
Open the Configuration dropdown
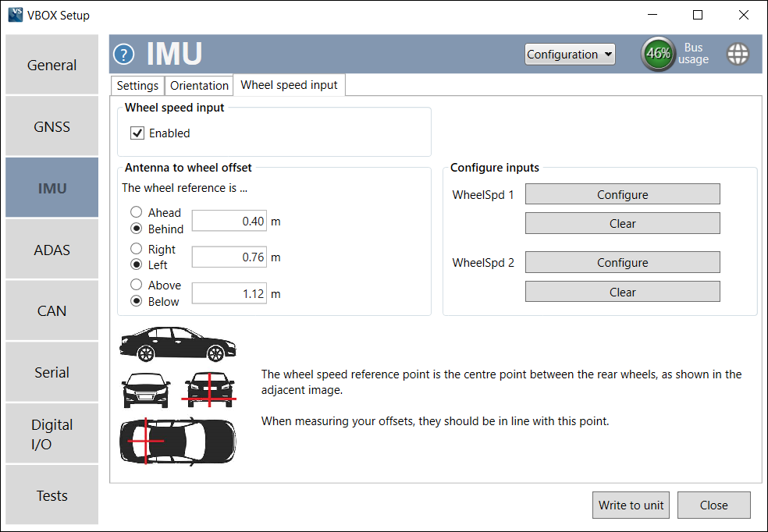(570, 55)
